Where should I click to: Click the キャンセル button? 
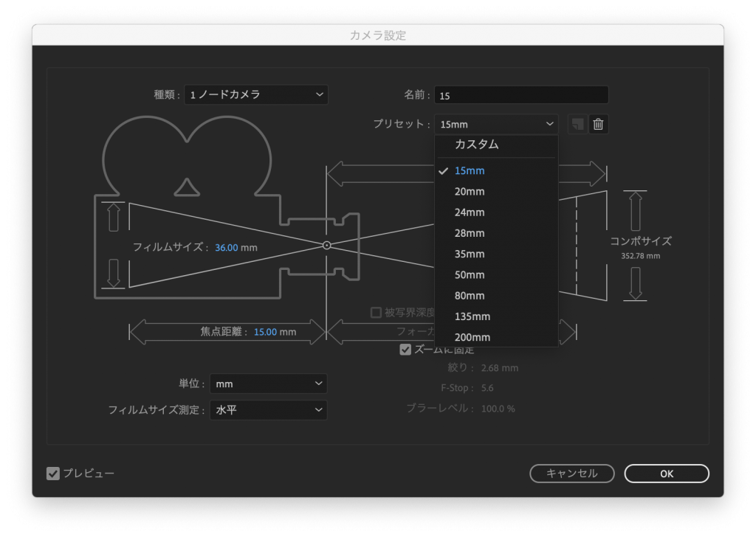[572, 474]
